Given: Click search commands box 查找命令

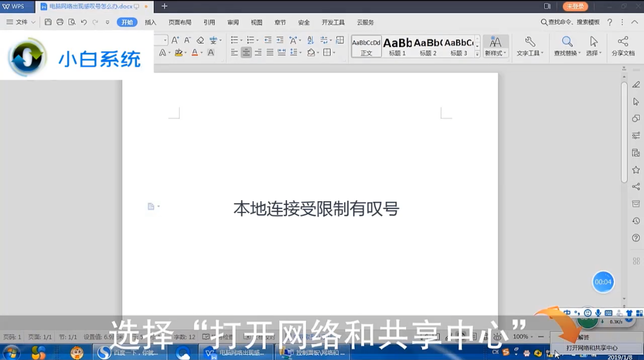Looking at the screenshot, I should pos(570,22).
